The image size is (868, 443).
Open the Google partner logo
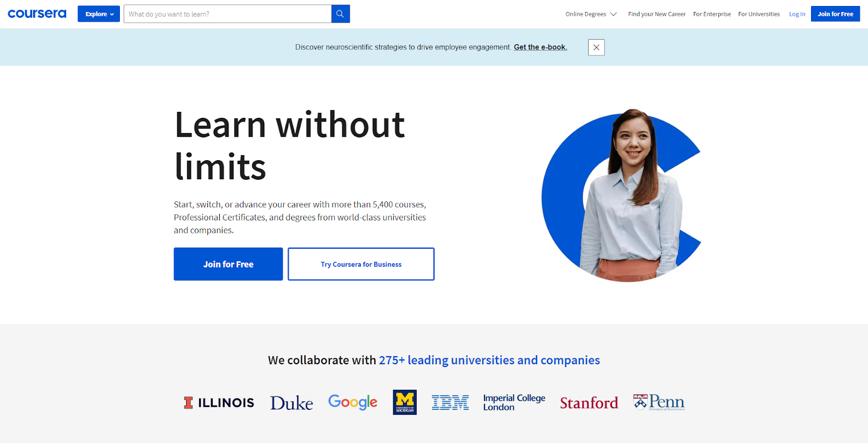click(353, 402)
